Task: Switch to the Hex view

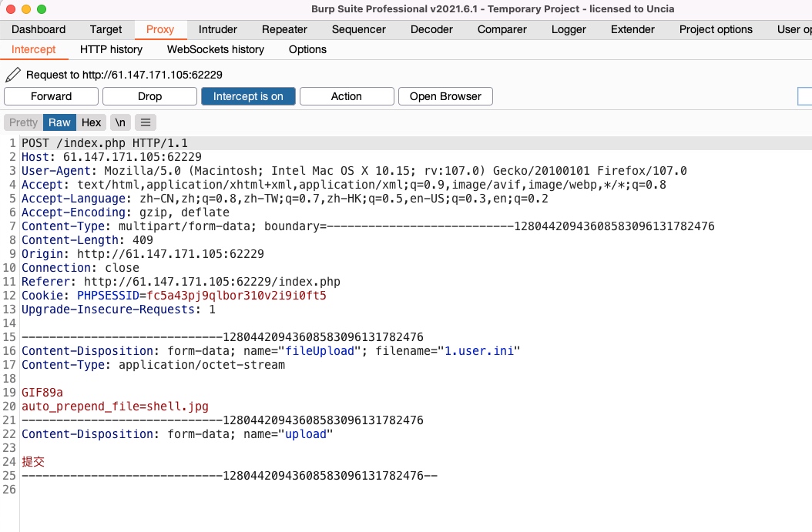Action: pyautogui.click(x=91, y=122)
